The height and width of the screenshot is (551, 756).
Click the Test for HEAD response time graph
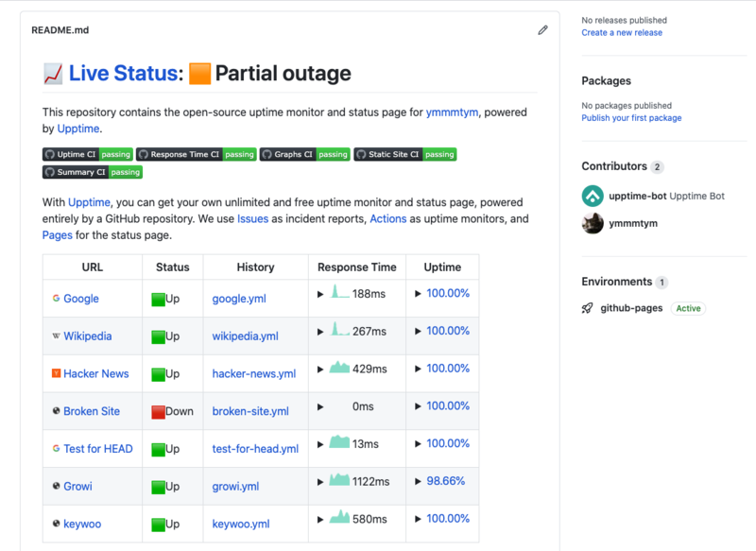339,442
